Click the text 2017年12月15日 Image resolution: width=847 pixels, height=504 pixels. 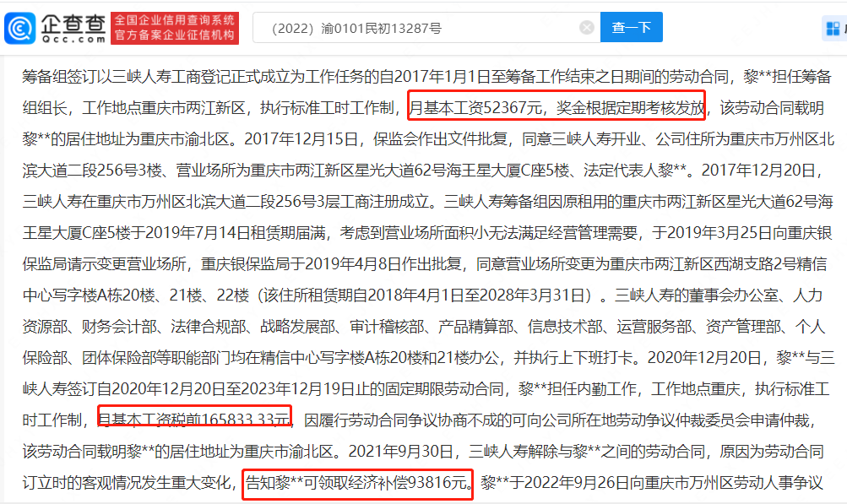pos(301,139)
